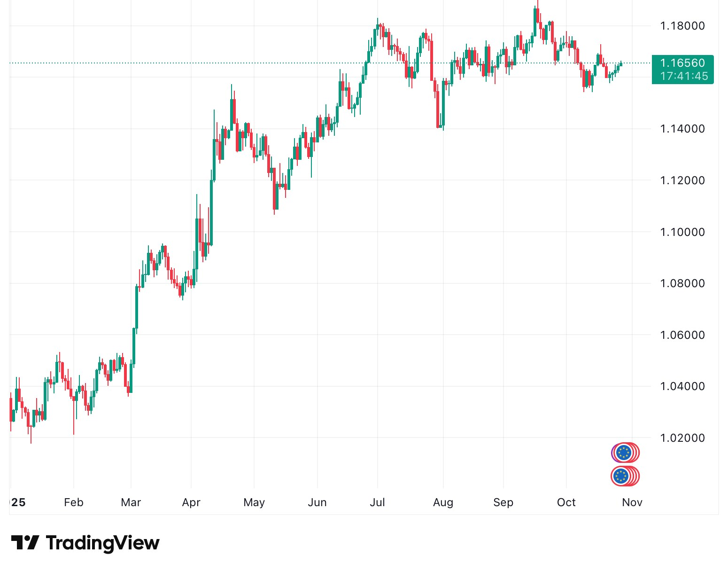Click the 1.12000 price axis label
The image size is (728, 571).
pos(682,180)
